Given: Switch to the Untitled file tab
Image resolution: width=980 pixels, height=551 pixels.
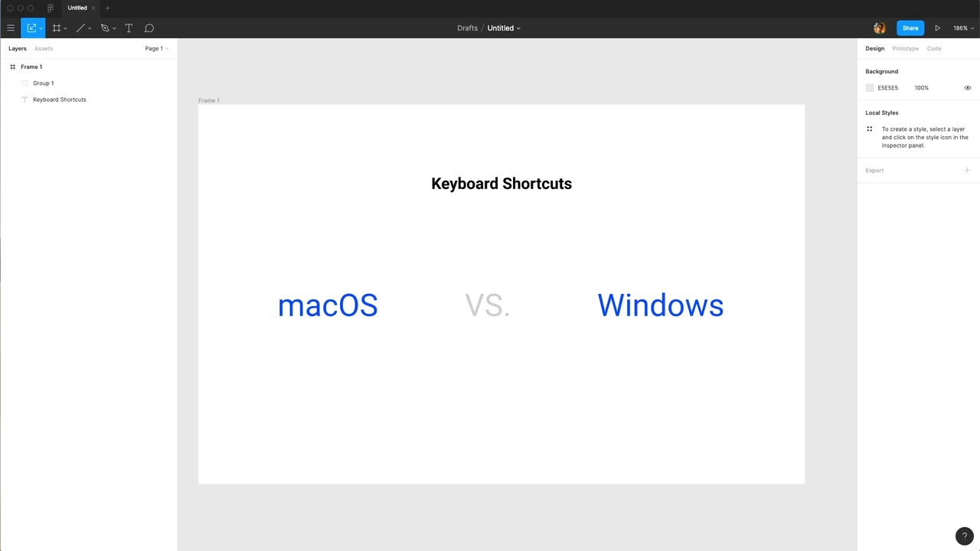Looking at the screenshot, I should (x=77, y=8).
